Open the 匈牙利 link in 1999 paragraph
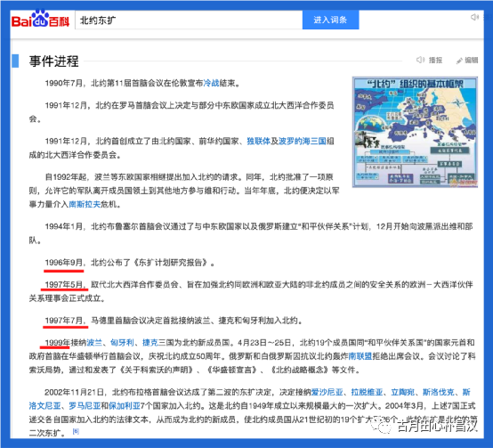The height and width of the screenshot is (448, 493). 122,342
